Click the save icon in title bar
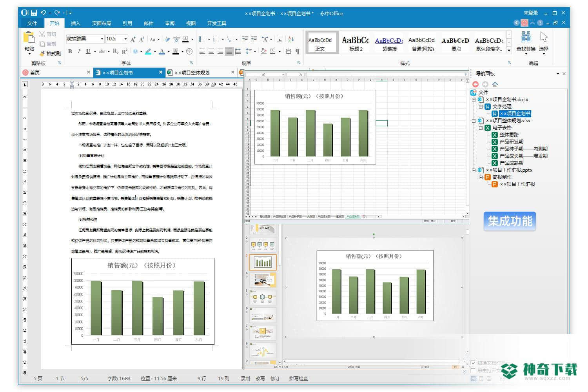The width and height of the screenshot is (588, 392). click(x=34, y=13)
